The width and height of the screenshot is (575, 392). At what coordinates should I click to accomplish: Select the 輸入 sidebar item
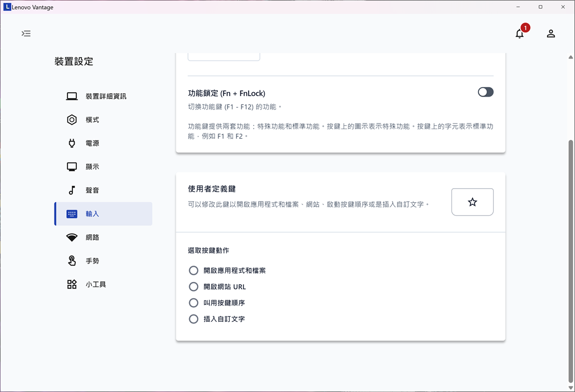(x=103, y=214)
